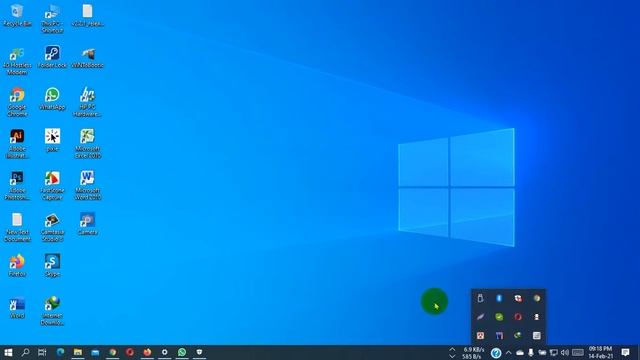Select the Internet Download Manager shortcut
This screenshot has height=360, width=640.
click(52, 311)
